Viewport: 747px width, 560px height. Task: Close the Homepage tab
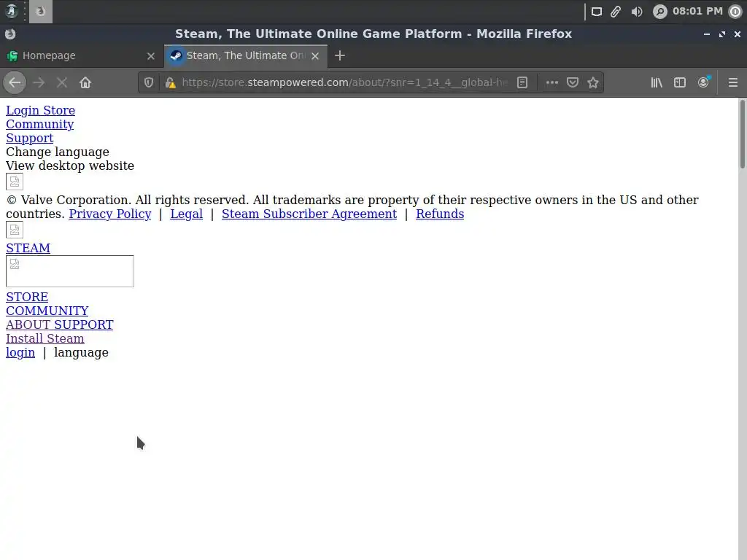coord(150,55)
